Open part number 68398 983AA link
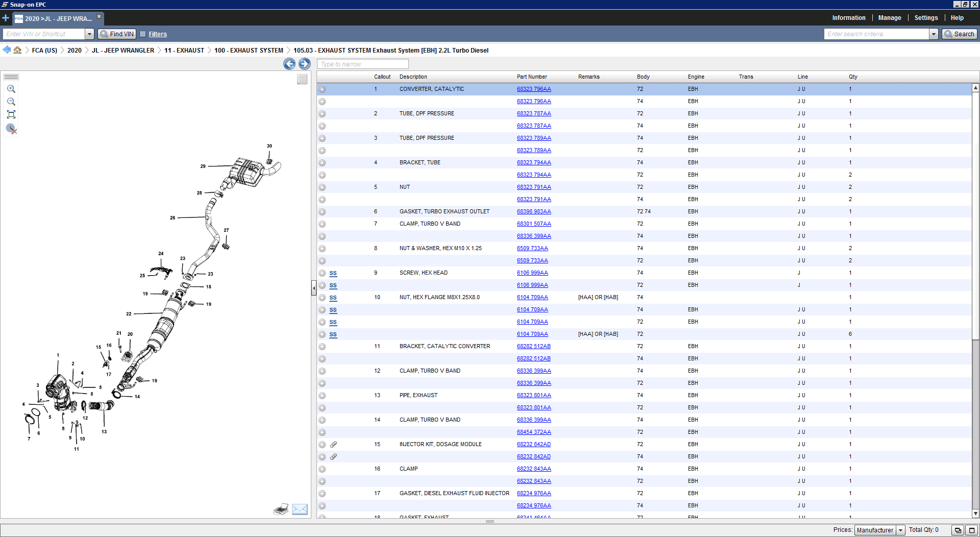This screenshot has width=980, height=537. coord(533,211)
